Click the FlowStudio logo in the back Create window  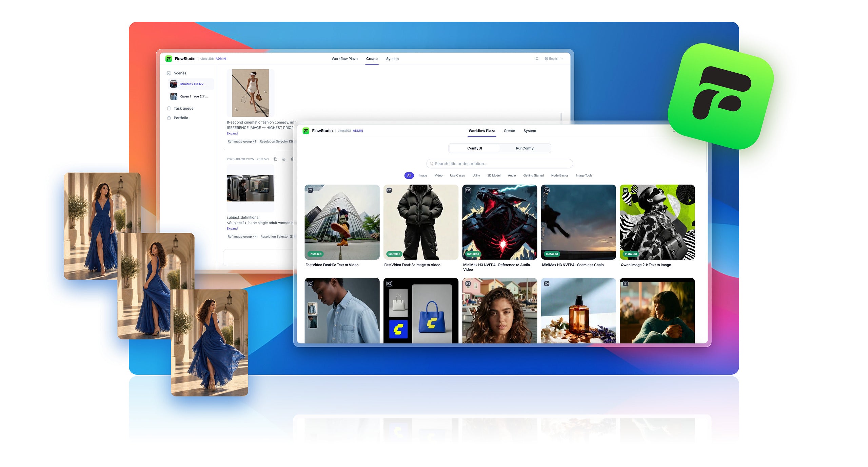[169, 59]
